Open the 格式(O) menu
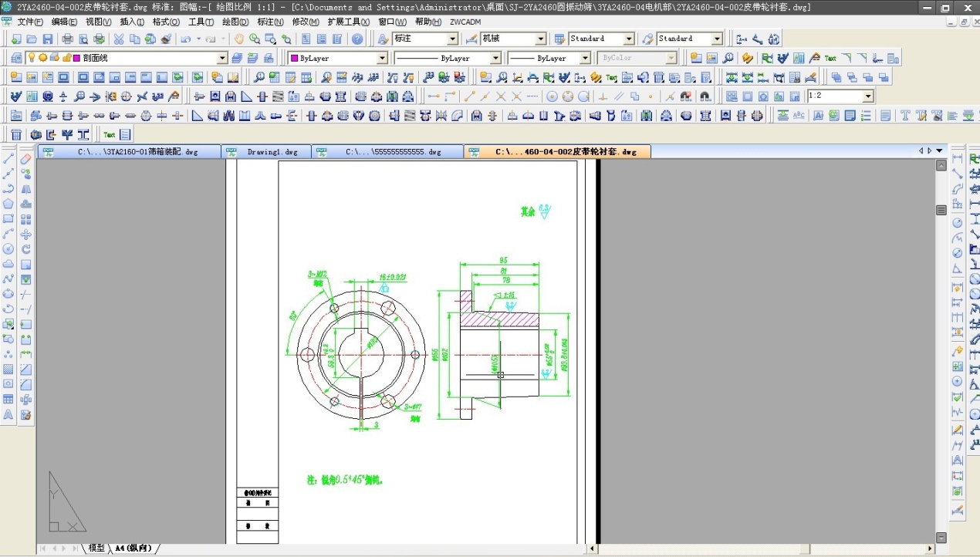The width and height of the screenshot is (980, 557). point(166,22)
